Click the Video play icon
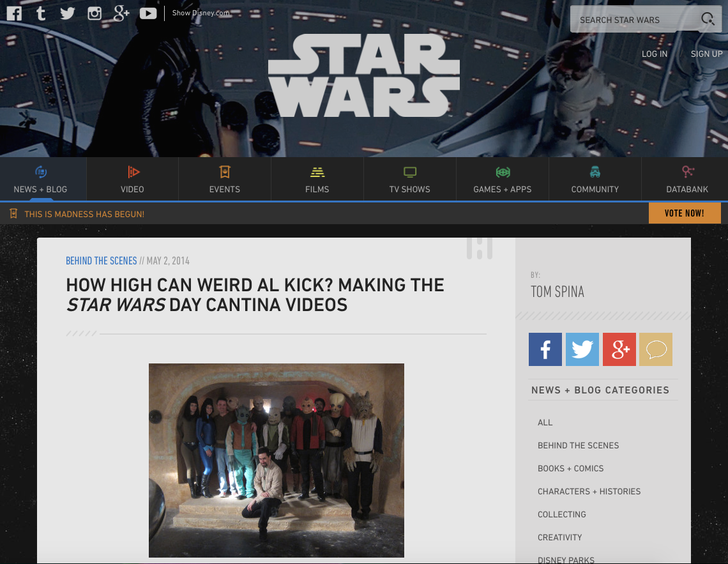This screenshot has height=564, width=728. (x=133, y=172)
